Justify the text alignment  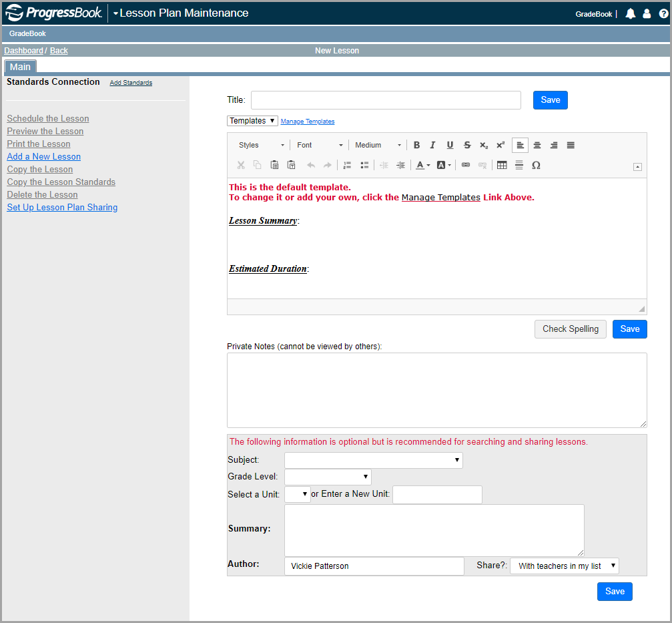(571, 145)
